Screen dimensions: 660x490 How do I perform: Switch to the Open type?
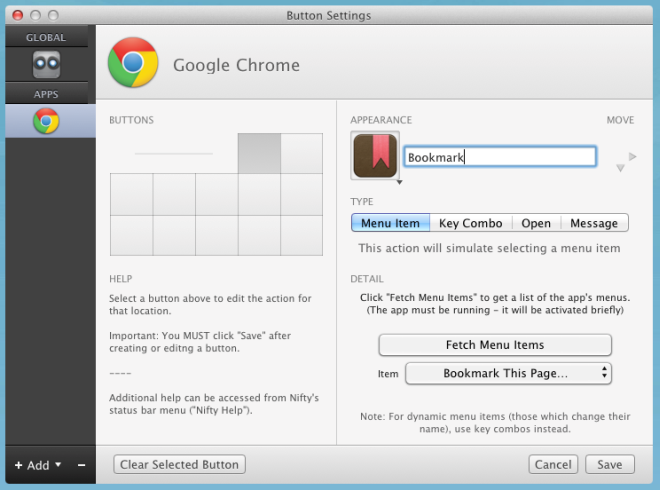(x=536, y=223)
